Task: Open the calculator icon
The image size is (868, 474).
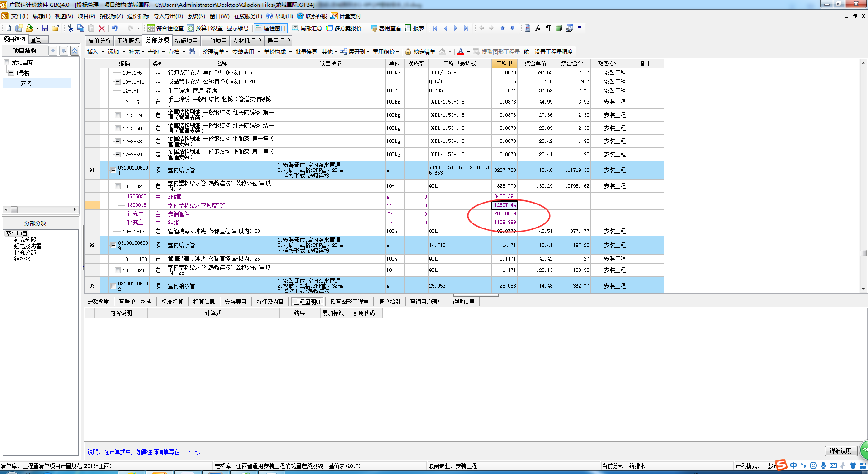Action: pyautogui.click(x=528, y=28)
